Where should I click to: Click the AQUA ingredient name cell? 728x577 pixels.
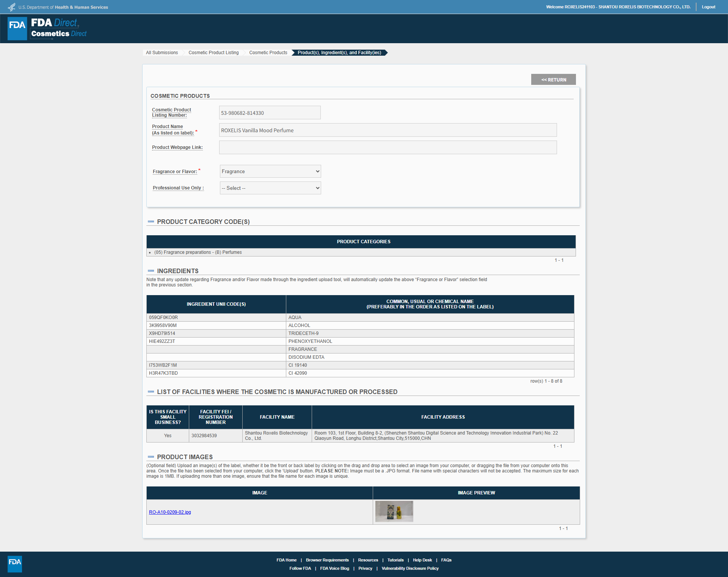[430, 317]
